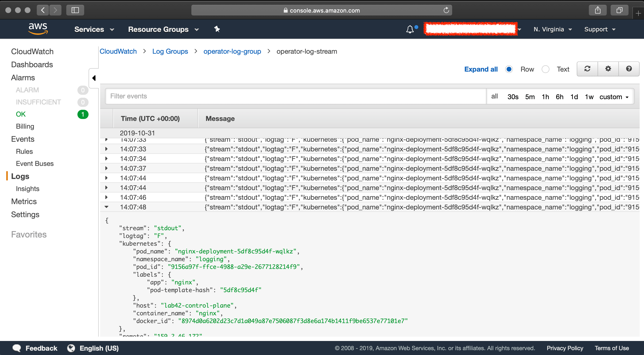Click the Feedback speech bubble icon
This screenshot has height=355, width=644.
click(16, 348)
